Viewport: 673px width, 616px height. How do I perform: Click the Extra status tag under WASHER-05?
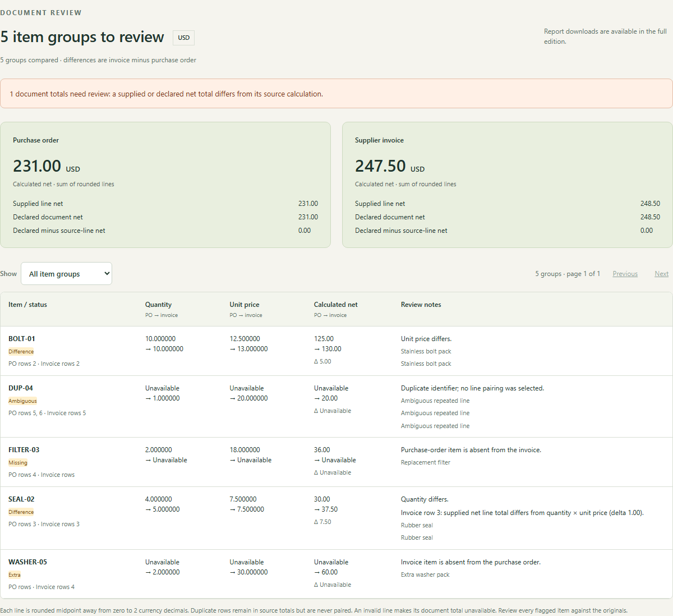pos(15,575)
